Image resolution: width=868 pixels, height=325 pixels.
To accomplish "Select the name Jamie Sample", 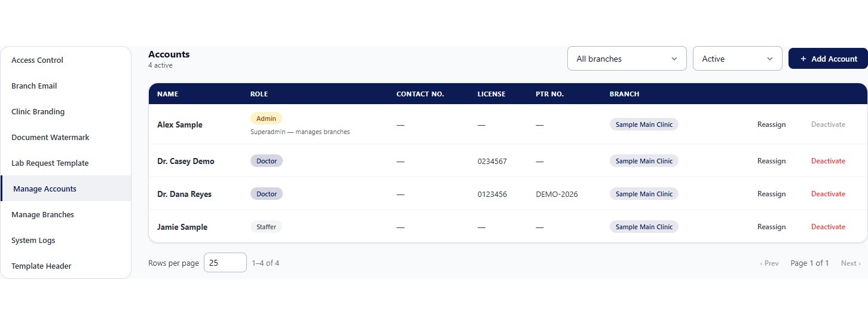I will [182, 227].
